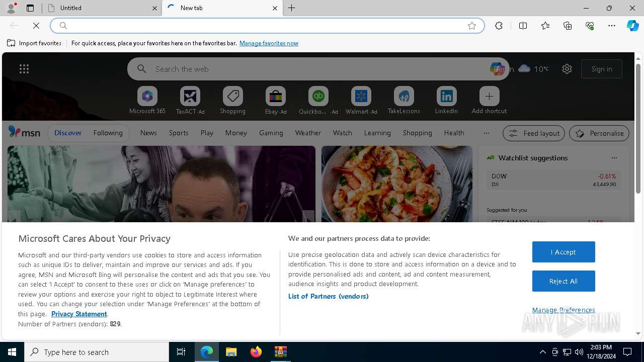Open the Weather category
Image resolution: width=644 pixels, height=362 pixels.
point(308,133)
